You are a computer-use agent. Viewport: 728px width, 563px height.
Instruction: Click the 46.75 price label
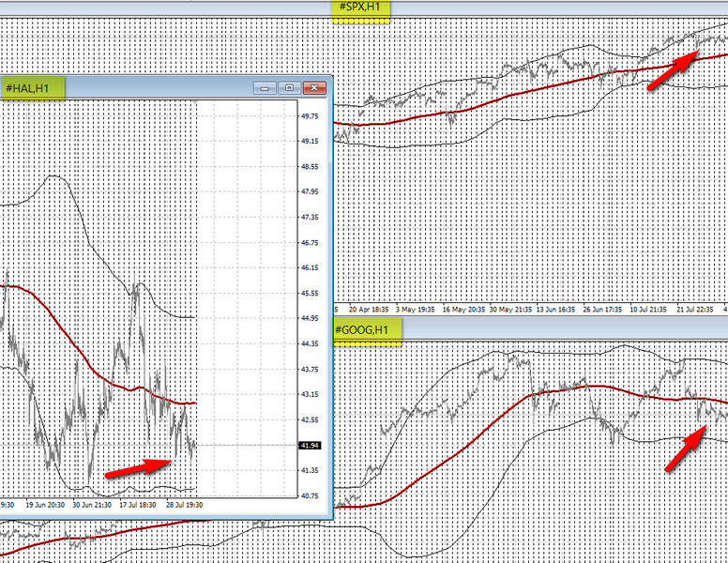click(310, 242)
